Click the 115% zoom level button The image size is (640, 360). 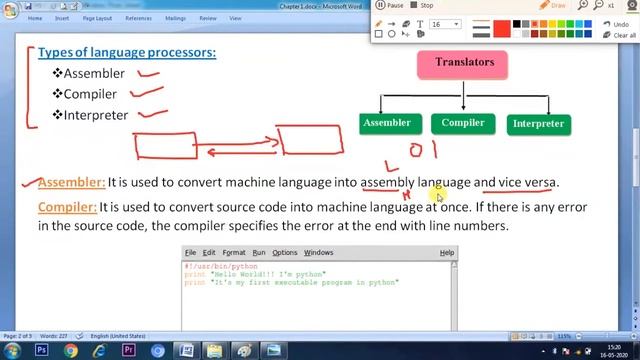[564, 336]
